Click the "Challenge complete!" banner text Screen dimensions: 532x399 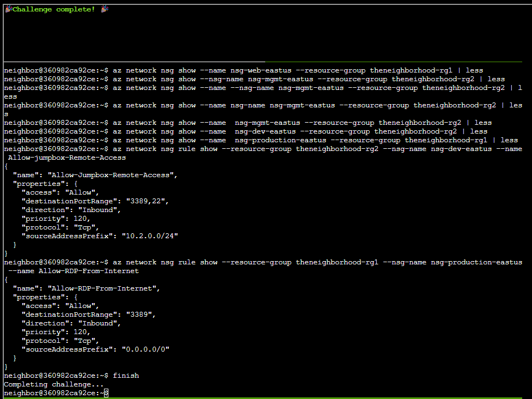point(53,9)
